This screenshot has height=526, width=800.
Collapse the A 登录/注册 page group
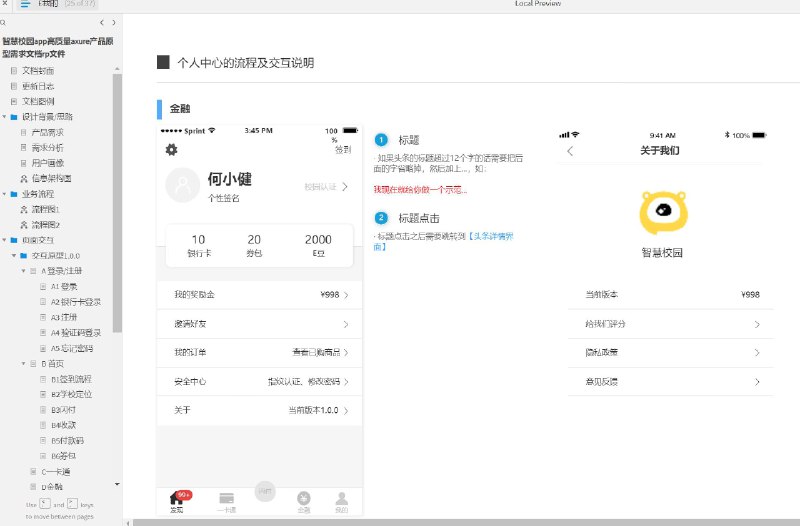point(23,271)
